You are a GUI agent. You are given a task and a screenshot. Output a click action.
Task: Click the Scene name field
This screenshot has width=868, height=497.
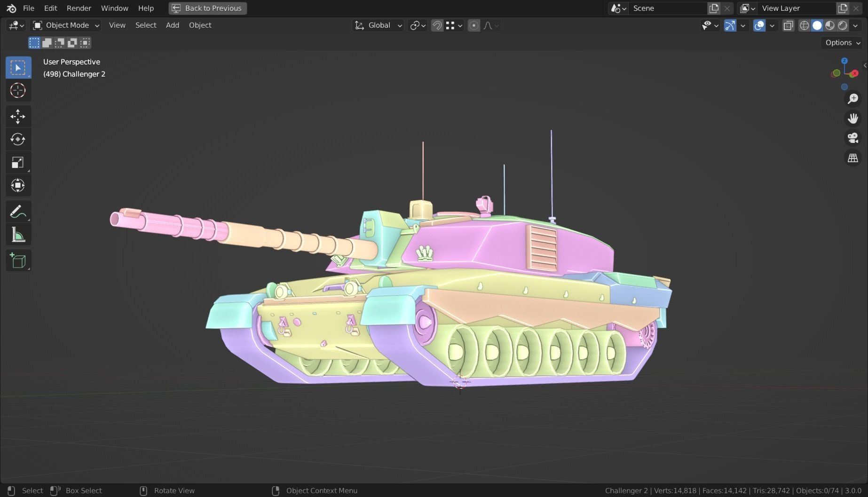[x=668, y=8]
